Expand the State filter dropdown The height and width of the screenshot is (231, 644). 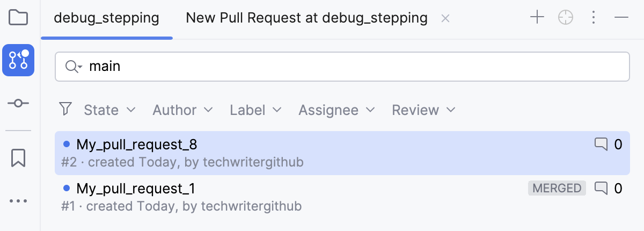coord(109,110)
